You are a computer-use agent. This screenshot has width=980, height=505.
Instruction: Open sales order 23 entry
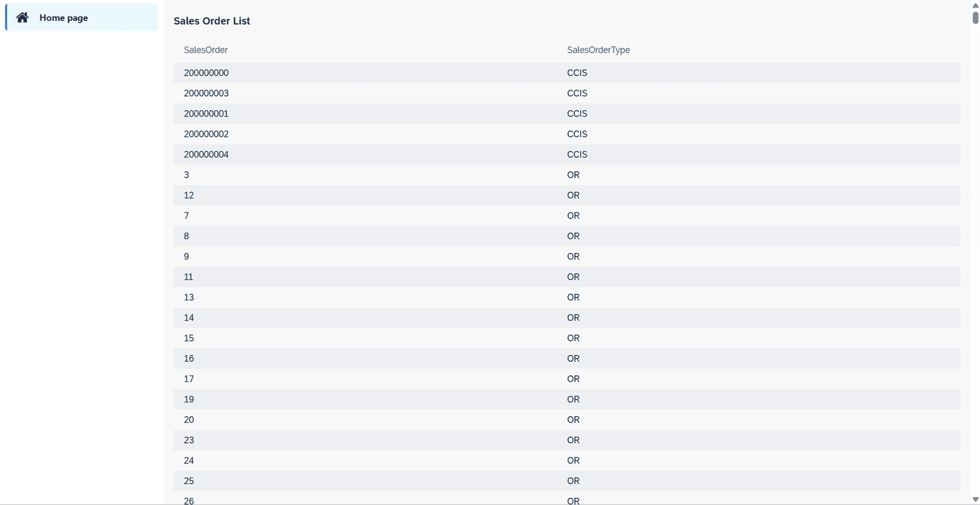click(189, 440)
